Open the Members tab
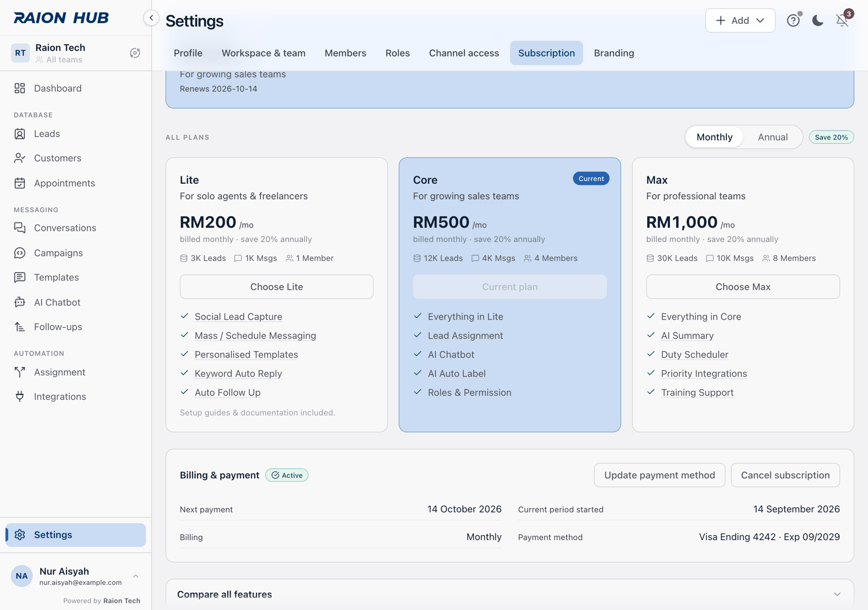This screenshot has height=610, width=868. click(x=345, y=53)
